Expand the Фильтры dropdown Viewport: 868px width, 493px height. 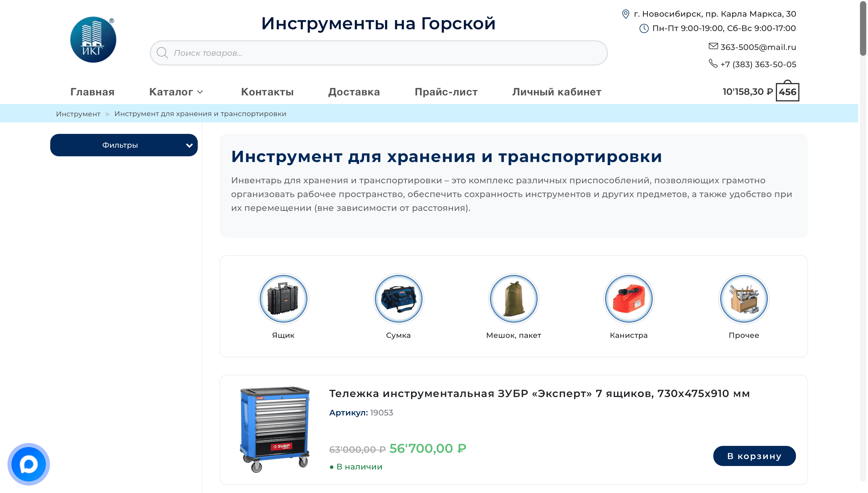124,145
